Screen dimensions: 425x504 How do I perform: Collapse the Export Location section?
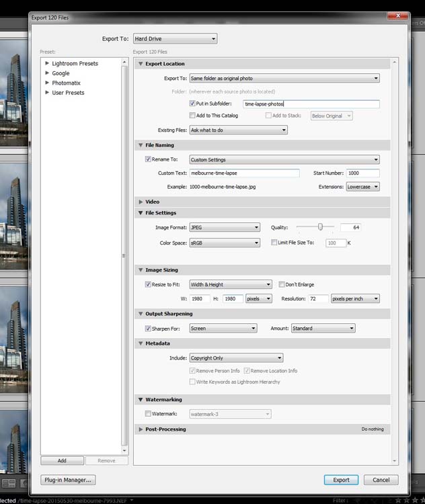pyautogui.click(x=141, y=64)
